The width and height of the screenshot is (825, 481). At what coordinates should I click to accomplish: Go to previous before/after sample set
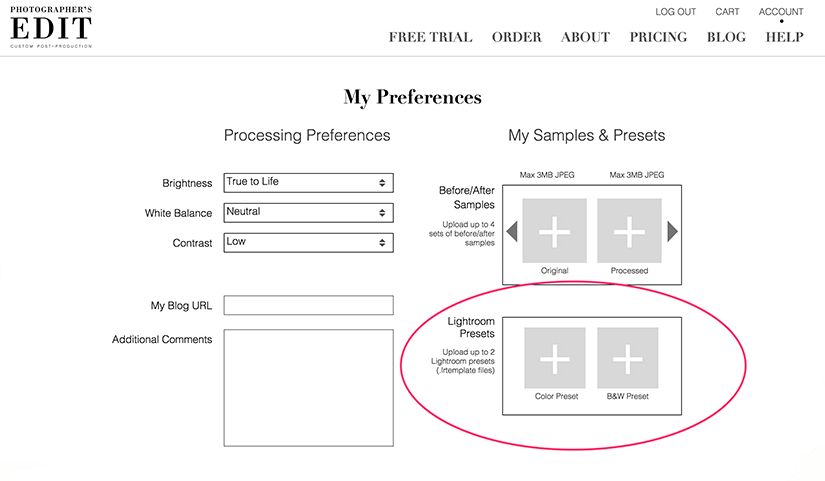pos(512,231)
